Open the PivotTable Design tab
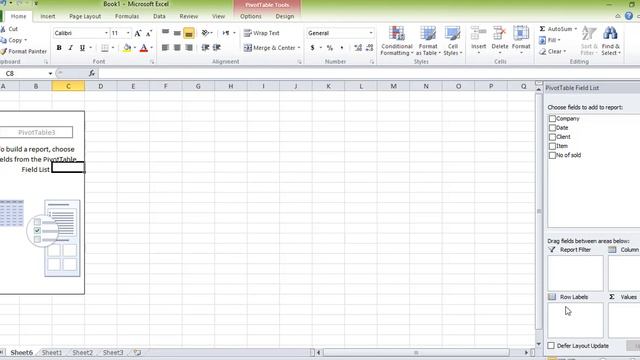The width and height of the screenshot is (640, 360). 284,16
